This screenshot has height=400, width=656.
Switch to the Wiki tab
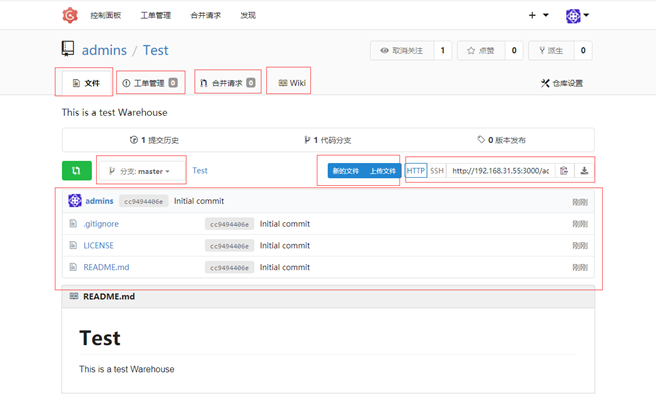[292, 83]
